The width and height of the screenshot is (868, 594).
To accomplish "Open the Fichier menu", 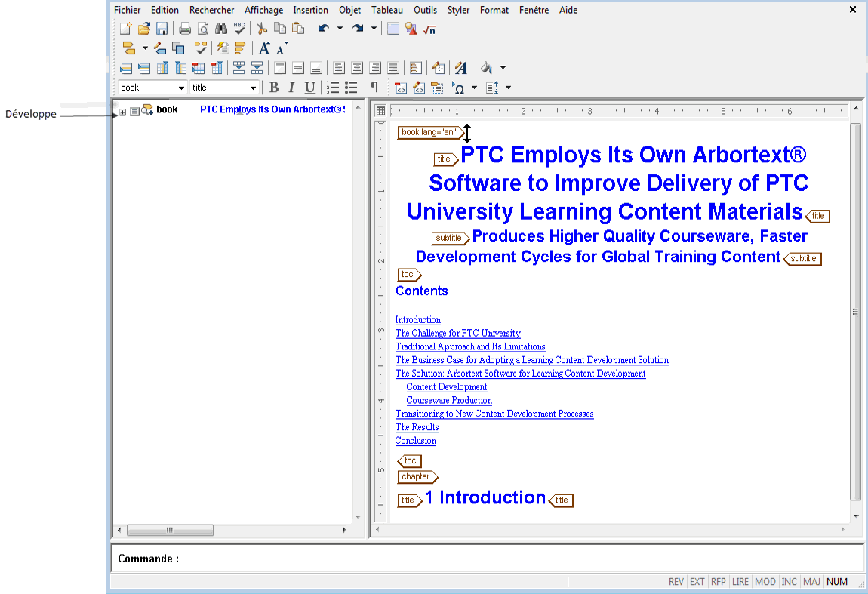I will click(128, 10).
